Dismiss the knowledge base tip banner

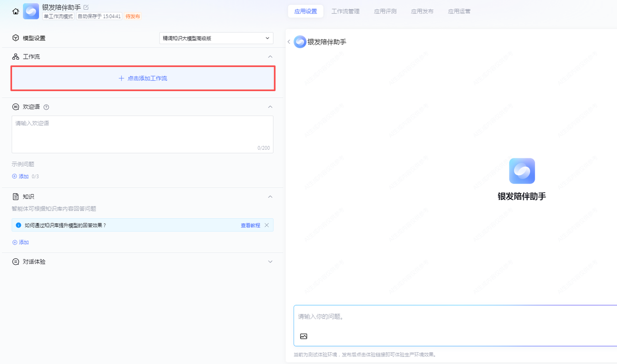[x=267, y=225]
